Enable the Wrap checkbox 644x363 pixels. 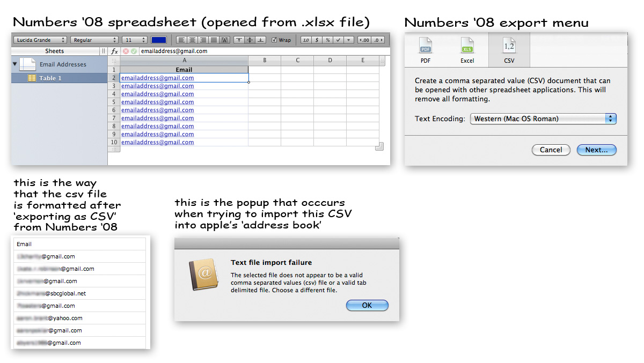(274, 40)
